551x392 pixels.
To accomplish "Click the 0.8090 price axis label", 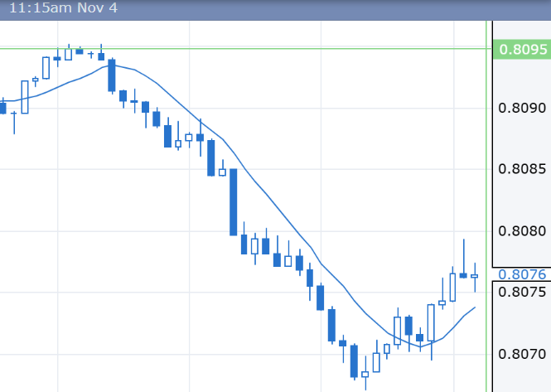I will pyautogui.click(x=523, y=108).
